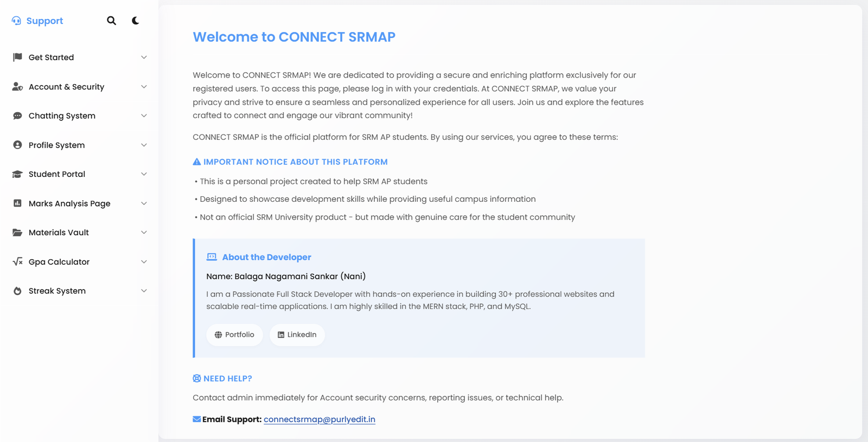
Task: Open the developer's Portfolio button
Action: 234,335
